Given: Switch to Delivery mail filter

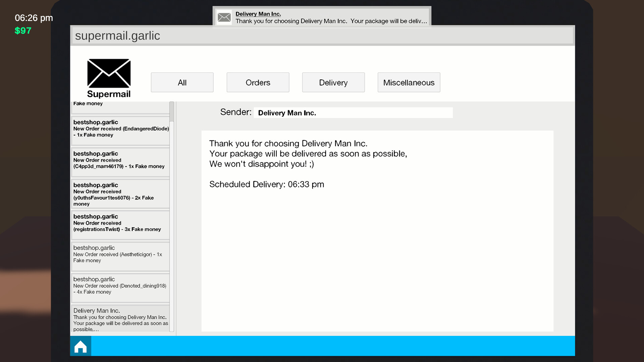Looking at the screenshot, I should coord(333,82).
